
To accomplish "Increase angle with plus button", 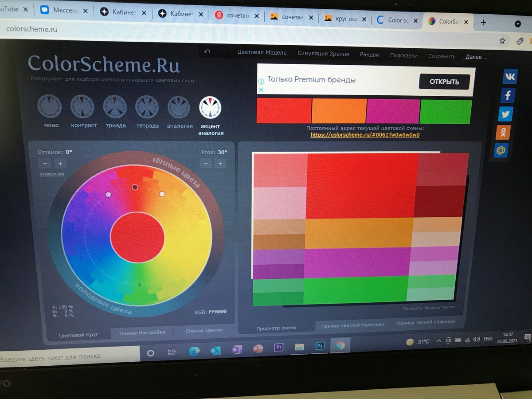I will pos(220,164).
